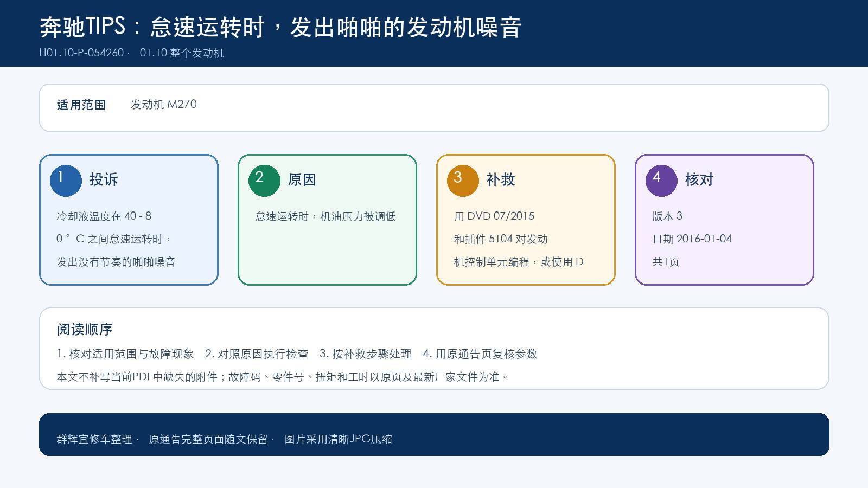Click the green number 2 circle icon
Image resolution: width=868 pixels, height=488 pixels.
[x=264, y=181]
